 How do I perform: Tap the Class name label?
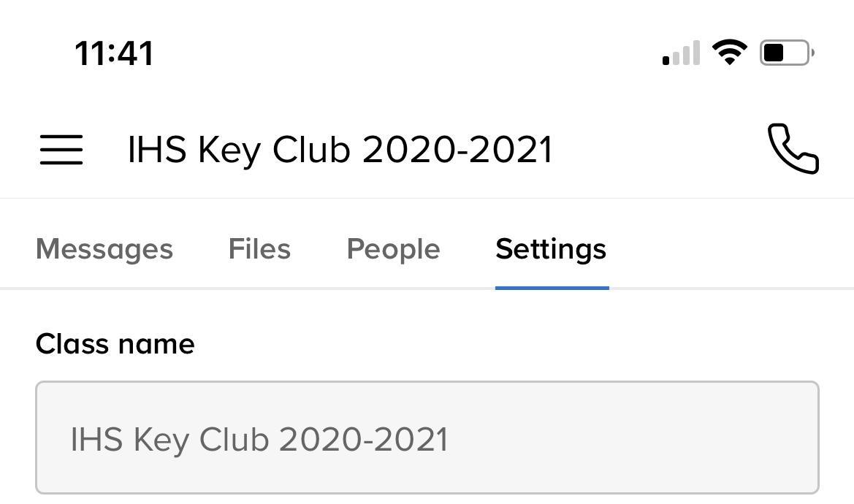pos(115,344)
